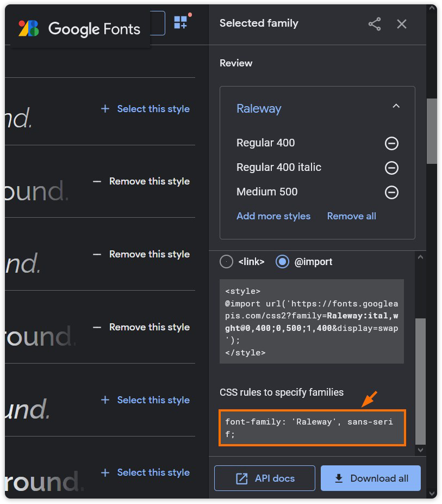Toggle off a style with Remove this style
Image resolution: width=442 pixels, height=504 pixels.
click(149, 181)
